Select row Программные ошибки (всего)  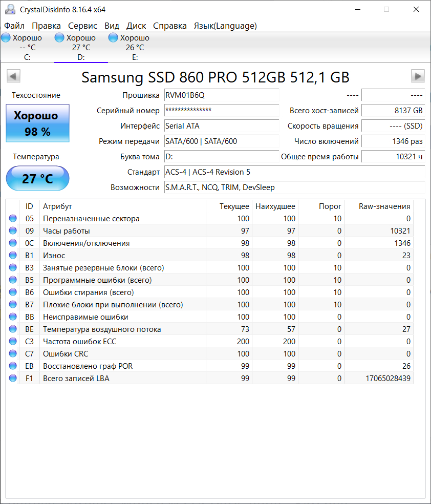tap(210, 280)
